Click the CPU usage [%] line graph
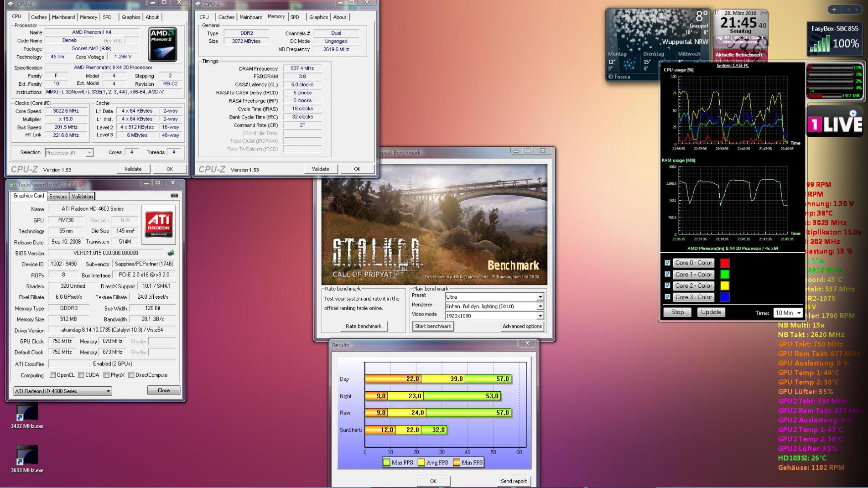Screen dimensions: 868x488 (x=733, y=110)
